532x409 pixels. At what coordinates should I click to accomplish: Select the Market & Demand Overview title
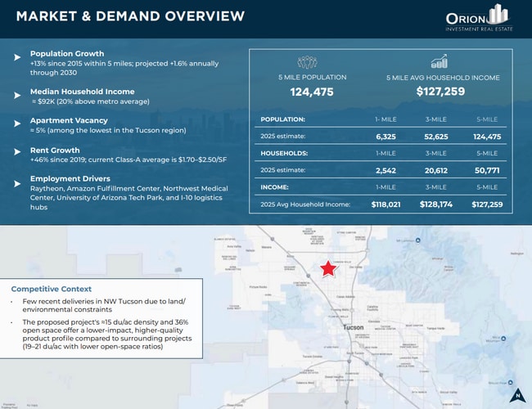click(x=130, y=16)
